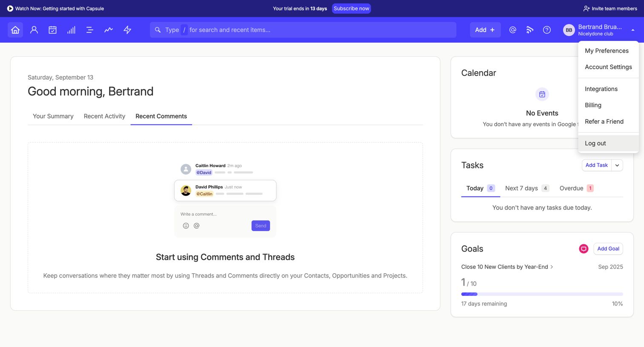Screen dimensions: 644x347
Task: Click the Sep 2025 goal date
Action: click(610, 267)
